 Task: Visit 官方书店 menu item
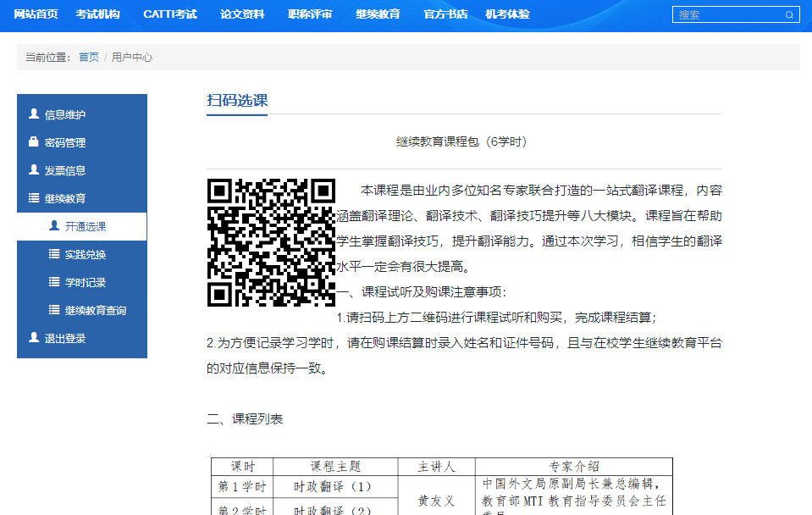[445, 14]
